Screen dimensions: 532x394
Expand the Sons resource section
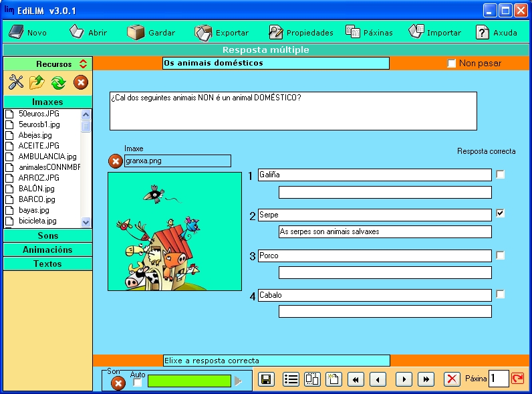point(48,235)
